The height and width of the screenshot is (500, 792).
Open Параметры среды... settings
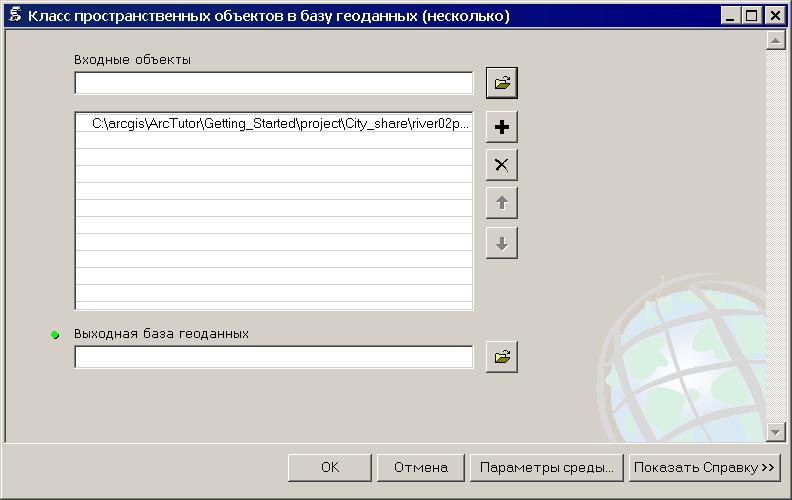pos(547,468)
